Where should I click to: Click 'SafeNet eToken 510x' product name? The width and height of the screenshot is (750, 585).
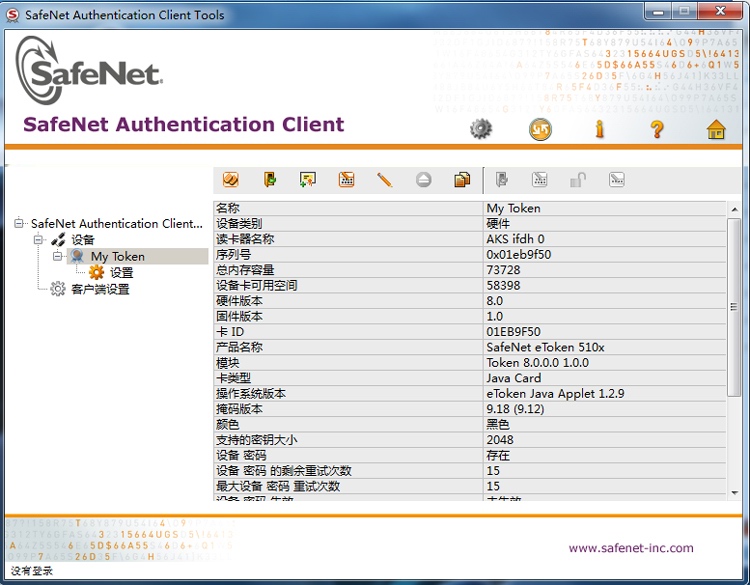(x=545, y=347)
